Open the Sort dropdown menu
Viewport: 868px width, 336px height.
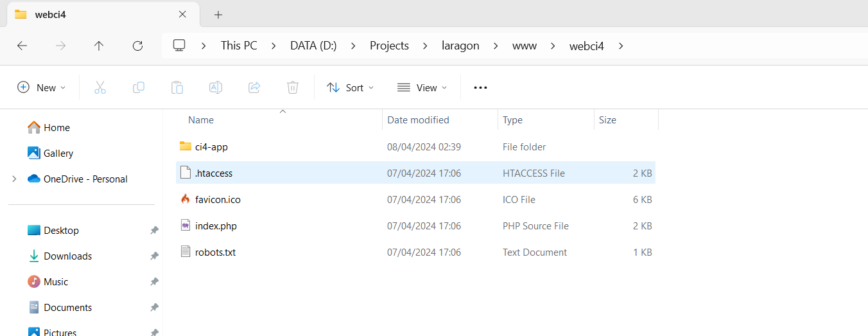click(350, 87)
